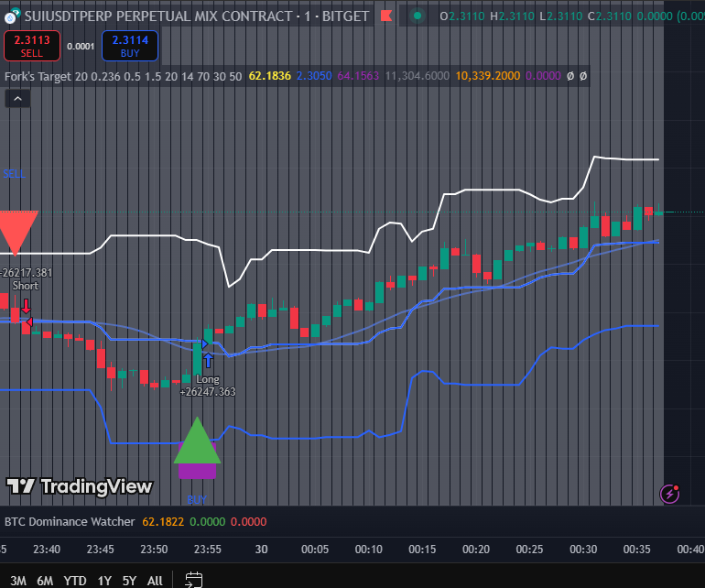Click the 00:15 time axis label
This screenshot has height=588, width=705.
[x=422, y=550]
